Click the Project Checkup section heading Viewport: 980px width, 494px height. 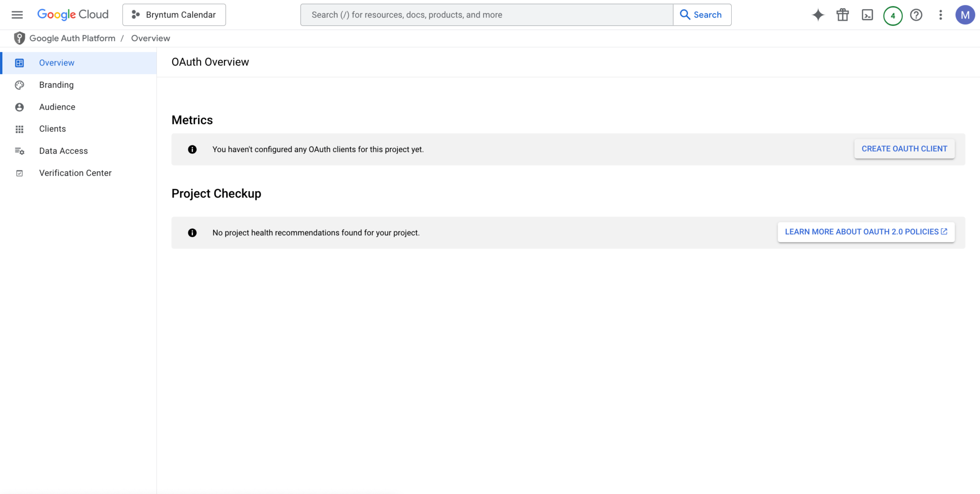(x=216, y=194)
